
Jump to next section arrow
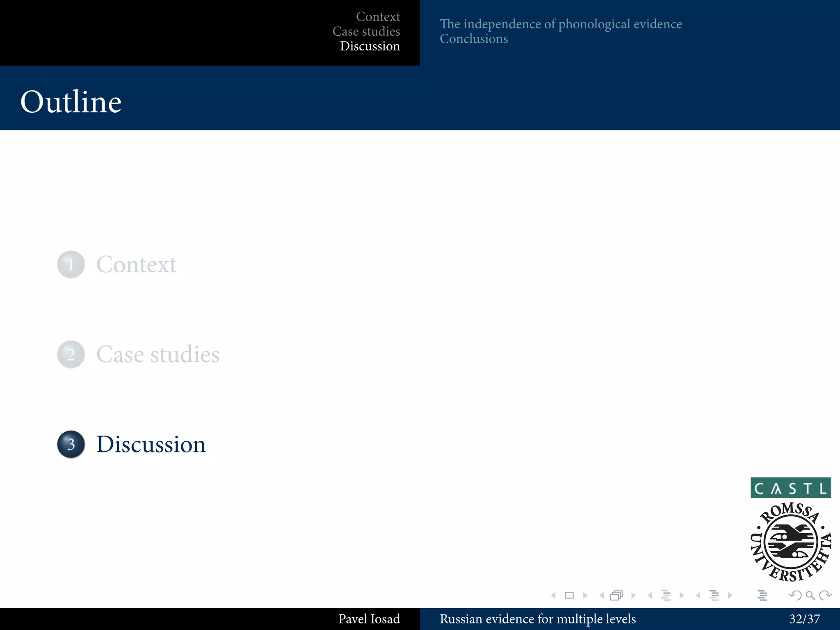(x=730, y=596)
